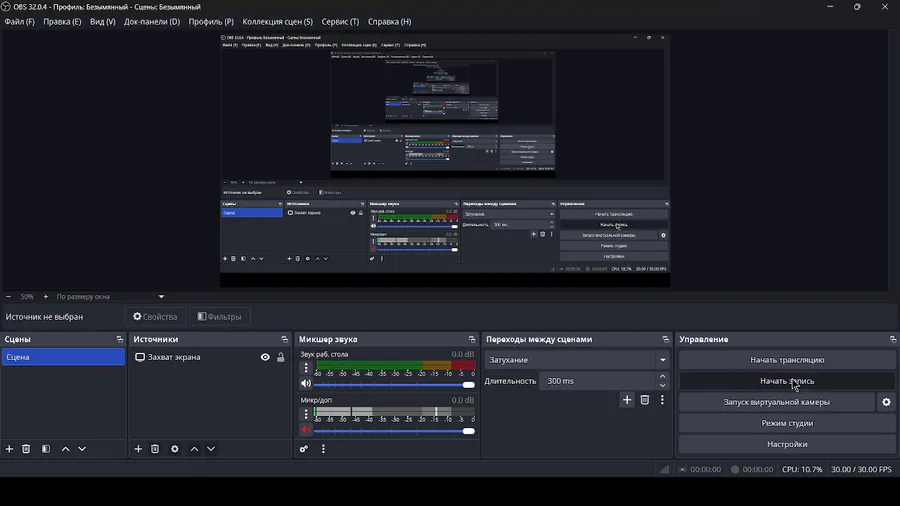Click Начать трансляцию button
This screenshot has width=900, height=506.
[787, 360]
